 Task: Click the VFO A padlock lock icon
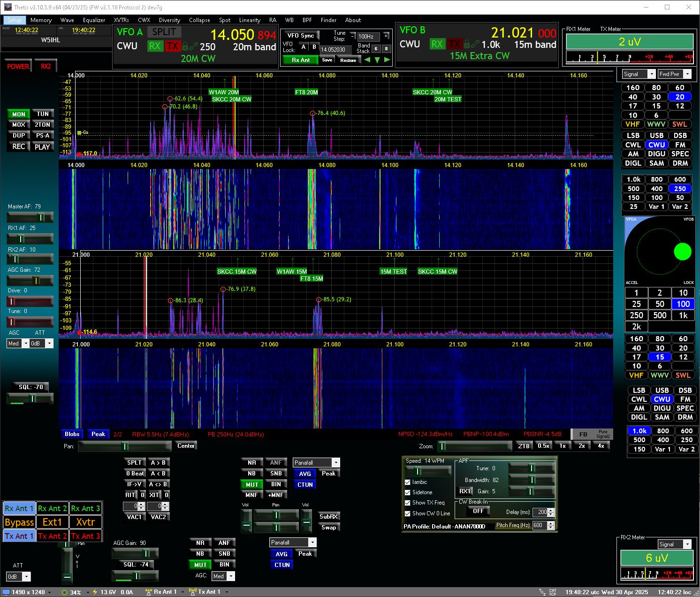[x=185, y=46]
